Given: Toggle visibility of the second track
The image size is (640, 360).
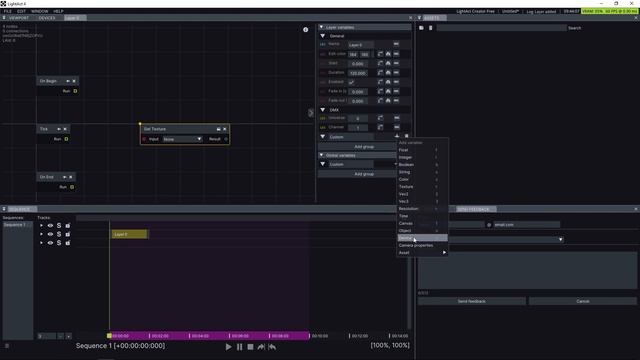Looking at the screenshot, I should tap(50, 234).
